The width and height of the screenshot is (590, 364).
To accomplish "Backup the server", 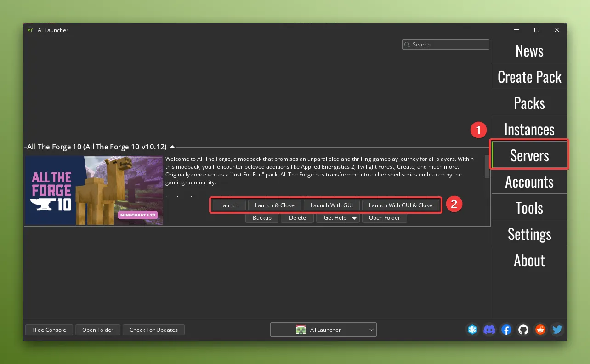I will (262, 218).
